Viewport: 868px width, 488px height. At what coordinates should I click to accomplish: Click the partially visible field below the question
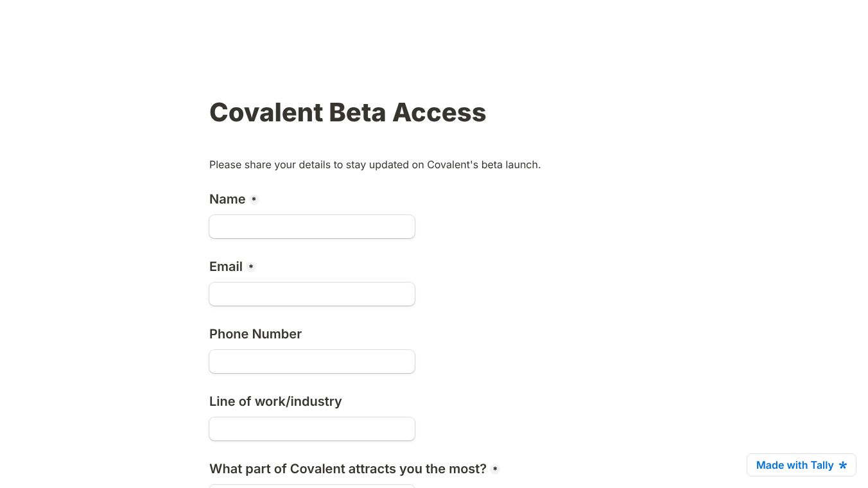coord(312,486)
